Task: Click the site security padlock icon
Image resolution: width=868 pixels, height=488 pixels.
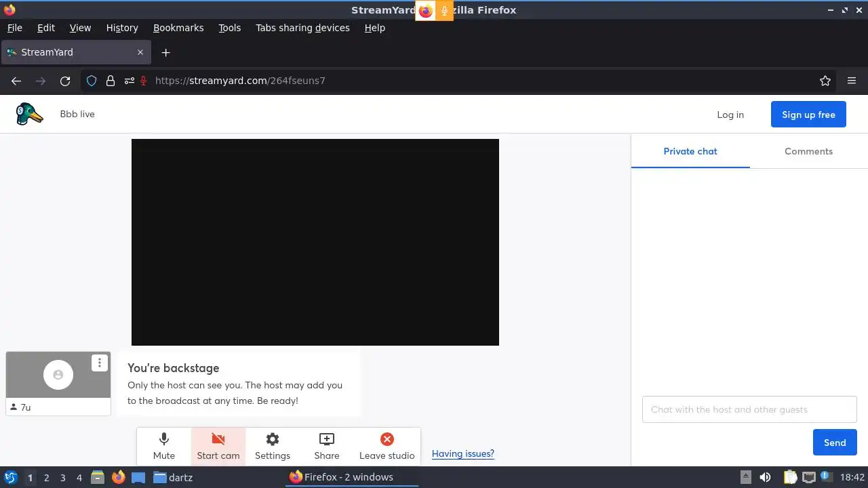Action: point(111,81)
